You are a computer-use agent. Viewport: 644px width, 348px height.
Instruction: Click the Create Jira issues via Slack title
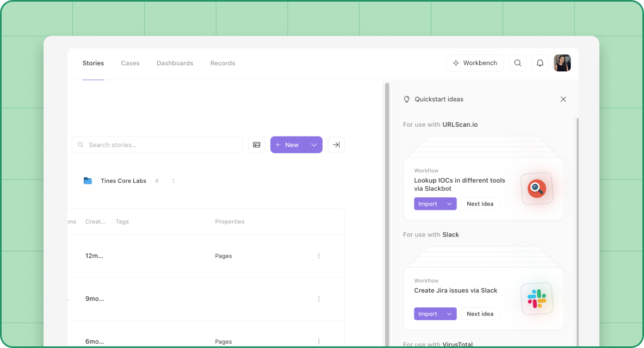[x=455, y=290]
